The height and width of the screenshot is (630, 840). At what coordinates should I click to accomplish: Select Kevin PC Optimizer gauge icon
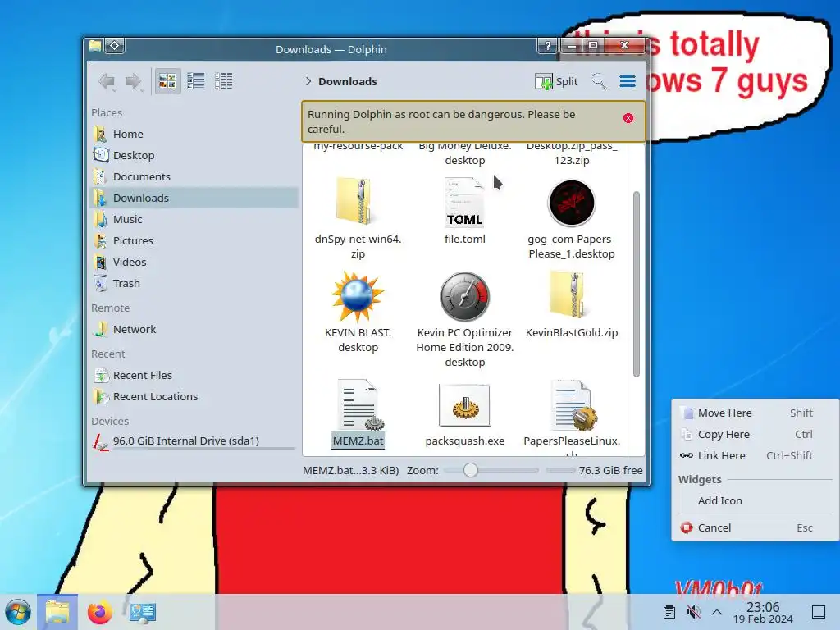464,297
